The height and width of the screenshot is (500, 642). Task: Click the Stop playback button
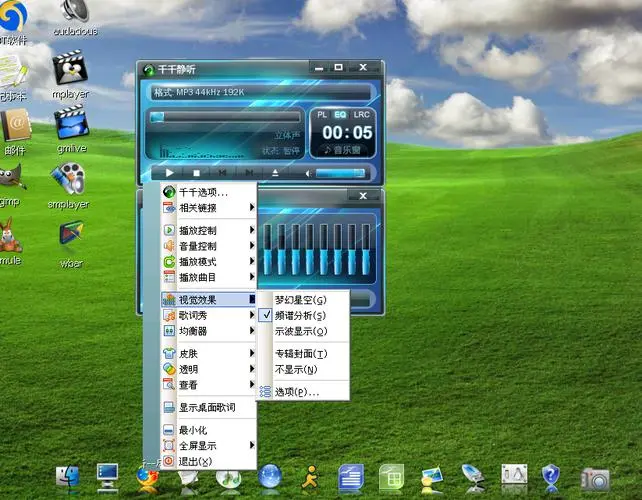[196, 173]
